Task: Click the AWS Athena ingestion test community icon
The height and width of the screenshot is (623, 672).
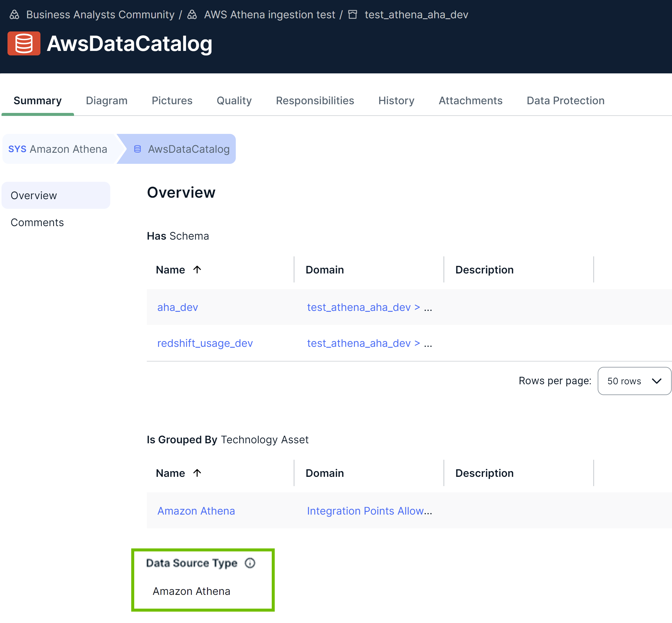Action: (192, 14)
